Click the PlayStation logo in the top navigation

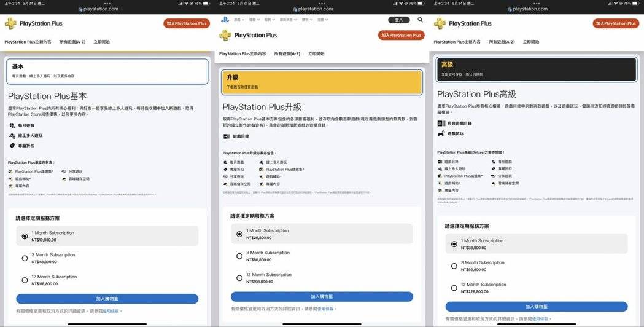225,20
